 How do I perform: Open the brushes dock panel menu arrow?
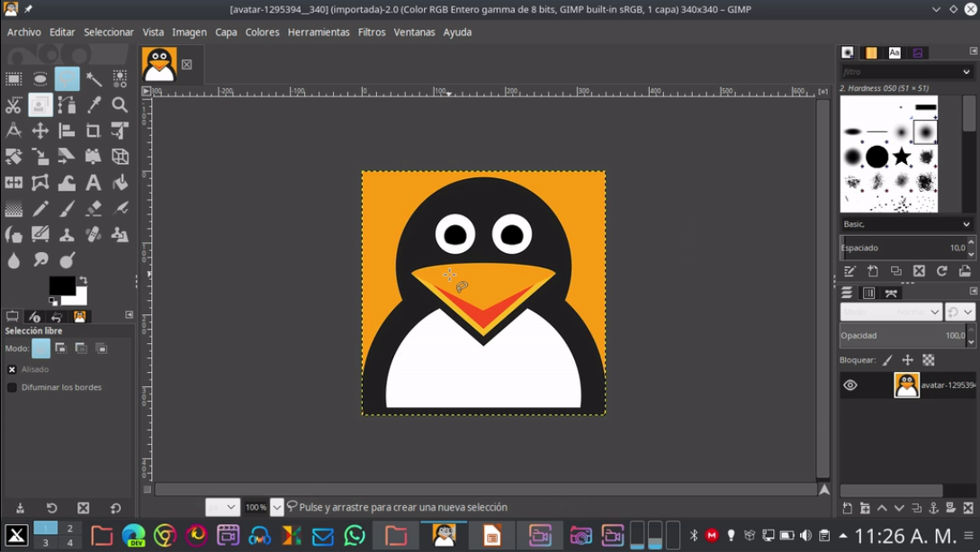point(974,51)
